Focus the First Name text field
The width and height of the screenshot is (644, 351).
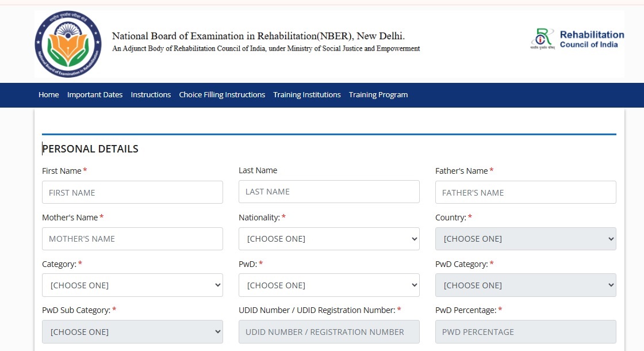point(132,192)
